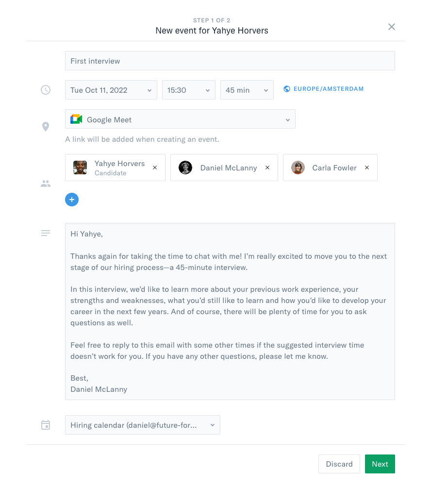
Task: Open the EUROPE/AMSTERDAM timezone link
Action: point(328,89)
